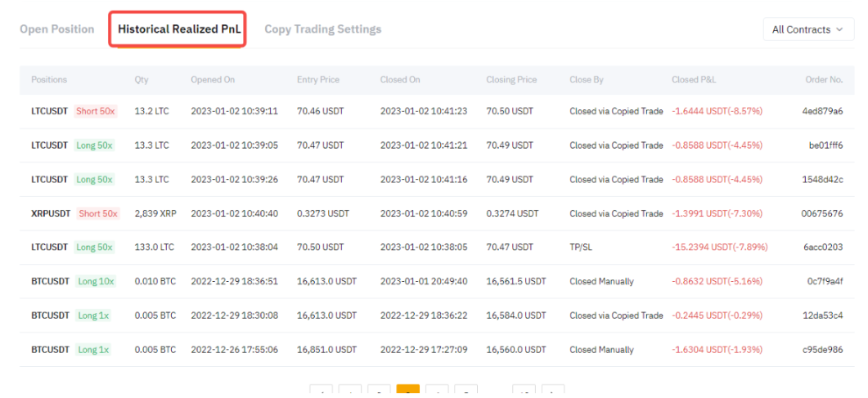Click the highlighted orange pagination button
Viewport: 868px width, 398px height.
407,392
